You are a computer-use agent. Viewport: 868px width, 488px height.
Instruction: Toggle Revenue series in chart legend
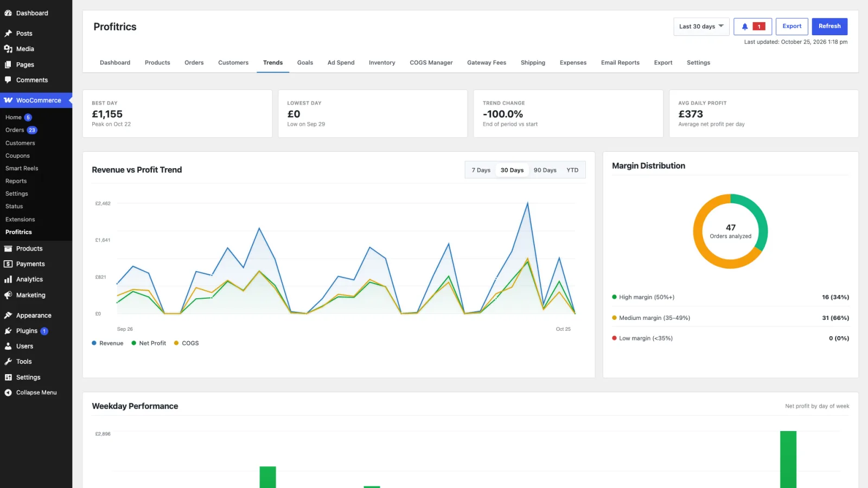pyautogui.click(x=107, y=343)
